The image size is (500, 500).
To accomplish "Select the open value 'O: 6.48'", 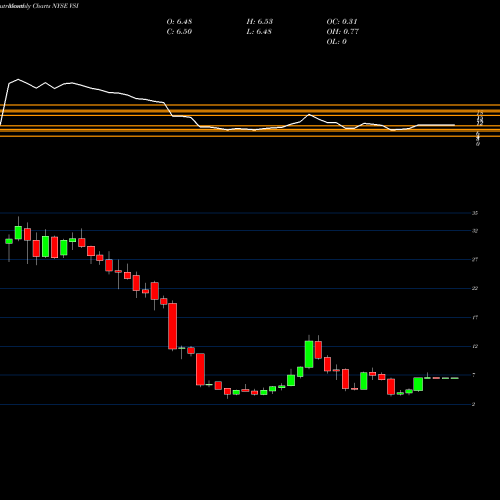I will pyautogui.click(x=179, y=22).
